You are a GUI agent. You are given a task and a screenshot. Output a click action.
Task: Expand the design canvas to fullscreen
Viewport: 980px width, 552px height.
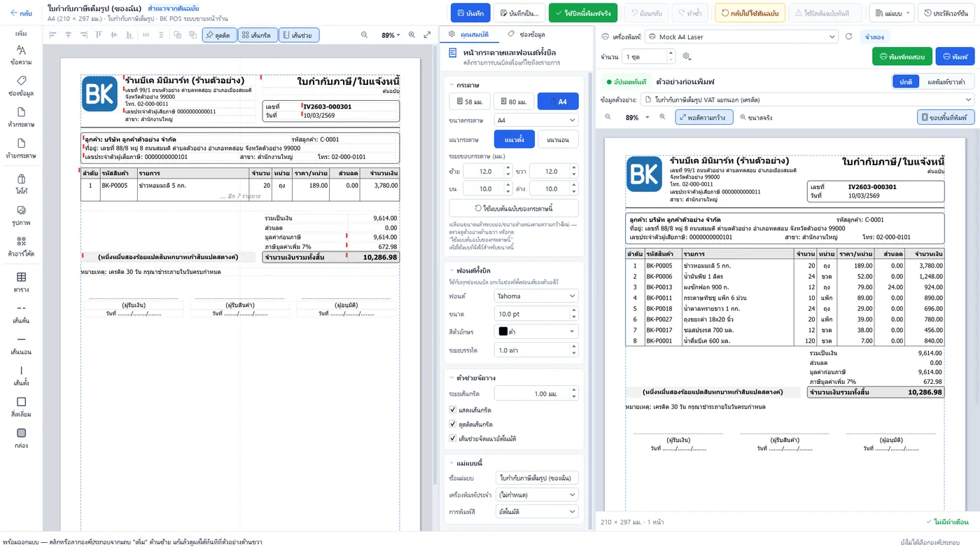427,35
